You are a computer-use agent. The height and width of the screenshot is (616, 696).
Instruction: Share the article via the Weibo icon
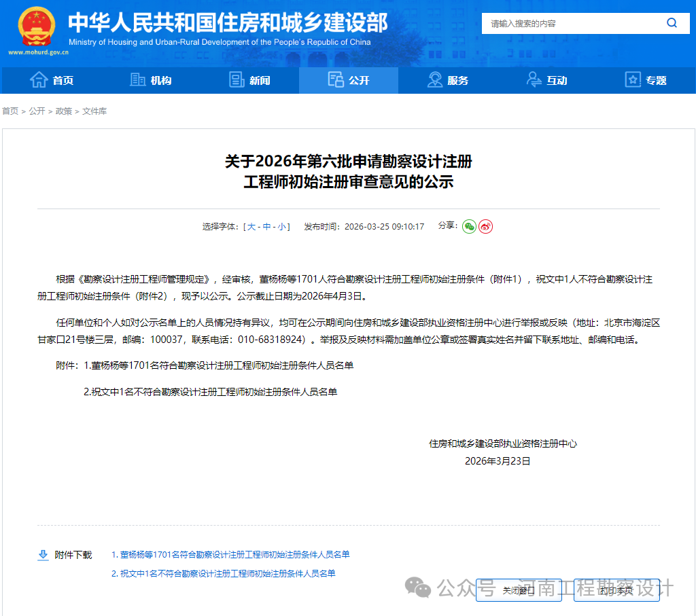[485, 226]
